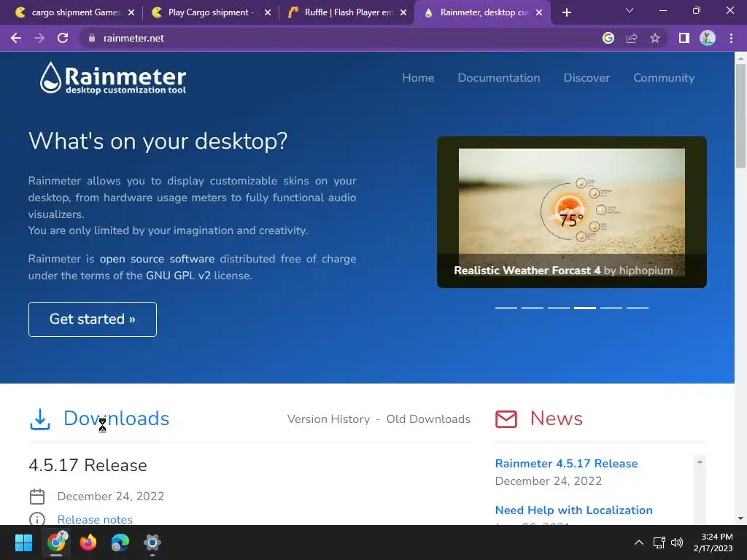Open the Google icon in the address bar
Screen dimensions: 747x560
(608, 38)
